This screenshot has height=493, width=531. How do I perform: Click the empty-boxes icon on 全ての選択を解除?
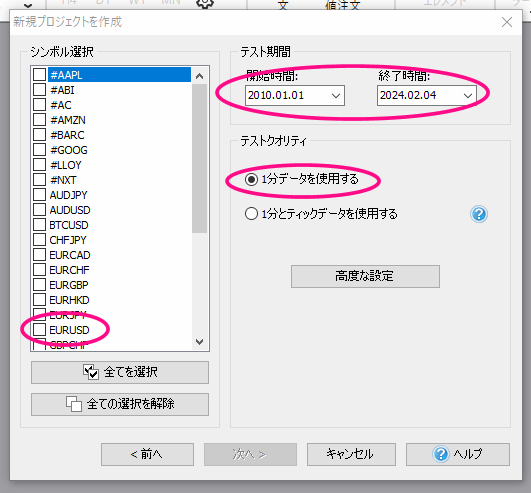point(74,404)
